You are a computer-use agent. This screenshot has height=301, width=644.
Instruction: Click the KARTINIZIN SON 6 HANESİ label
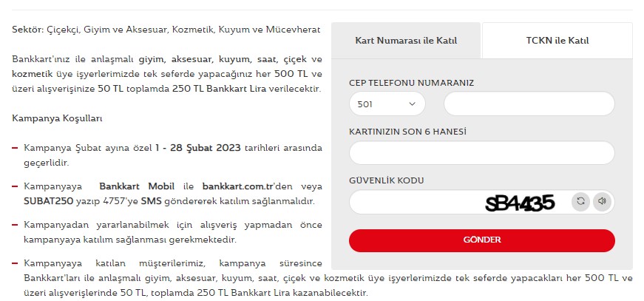(x=407, y=132)
